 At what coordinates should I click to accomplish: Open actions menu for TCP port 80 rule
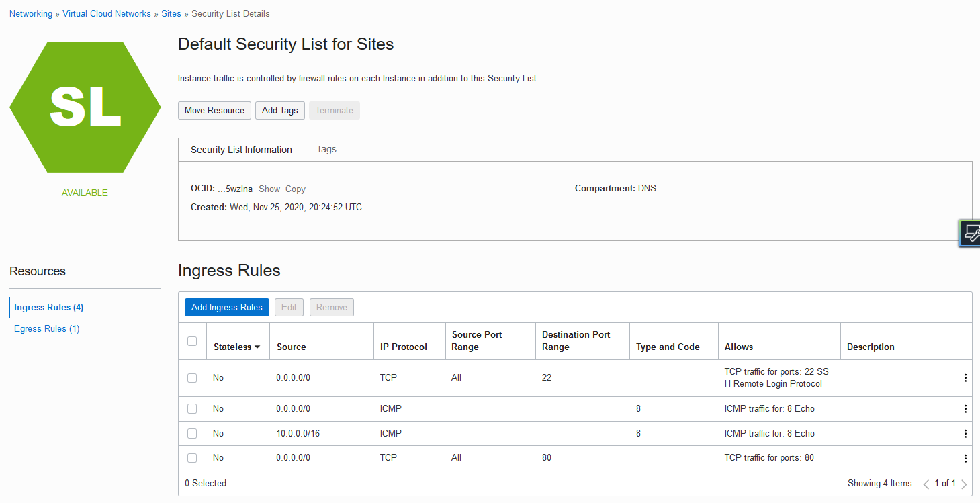coord(965,459)
